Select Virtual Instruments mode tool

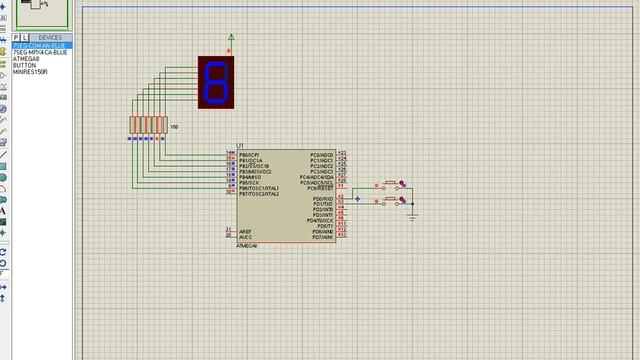pyautogui.click(x=3, y=142)
